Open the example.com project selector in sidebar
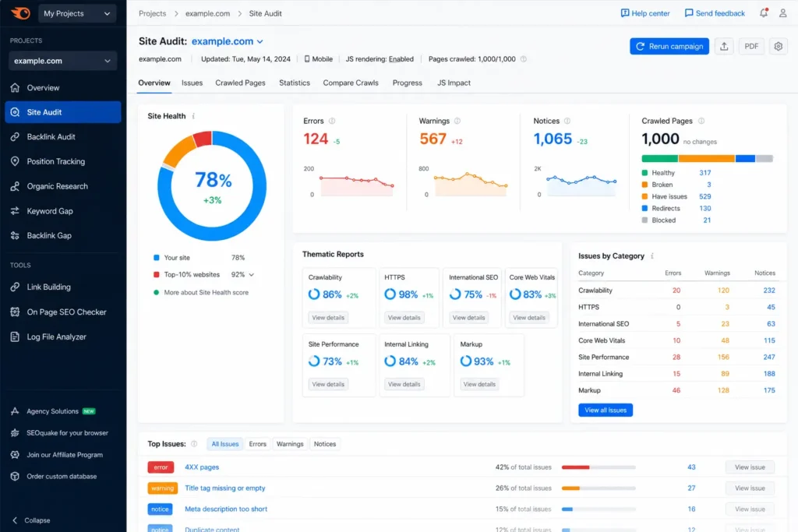 tap(62, 61)
